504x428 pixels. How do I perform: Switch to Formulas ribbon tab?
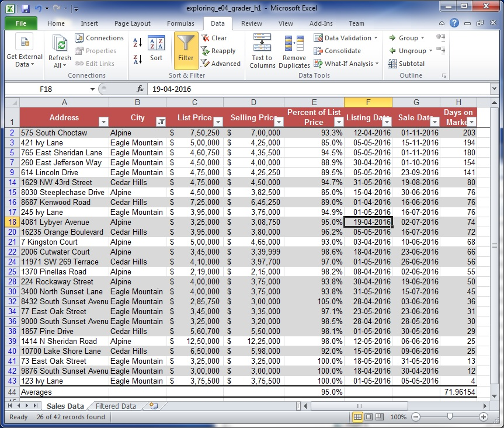[x=181, y=23]
